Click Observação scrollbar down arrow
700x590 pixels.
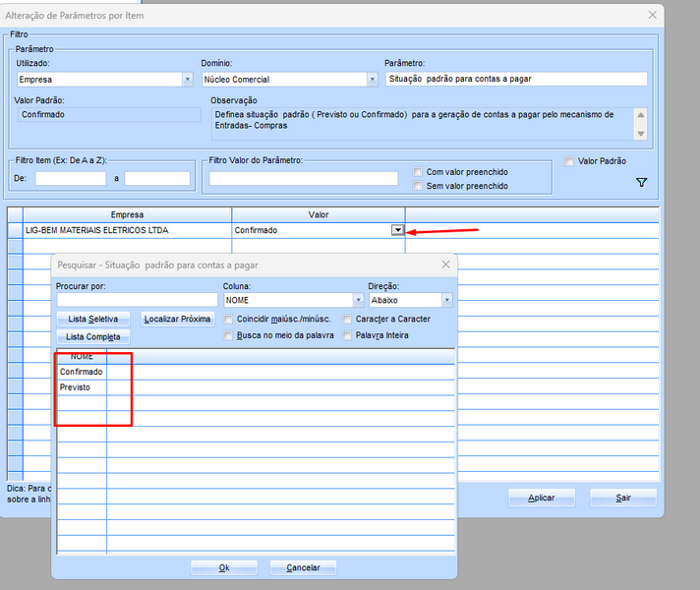click(x=641, y=134)
